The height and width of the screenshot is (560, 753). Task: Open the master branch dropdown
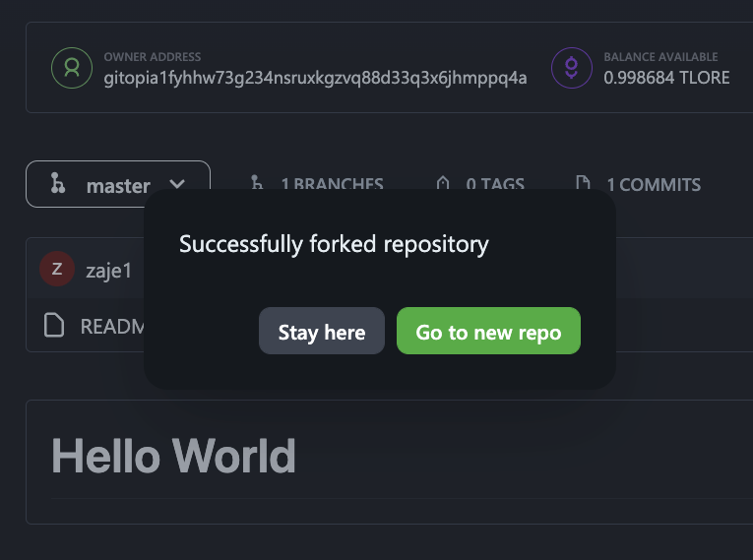(118, 184)
